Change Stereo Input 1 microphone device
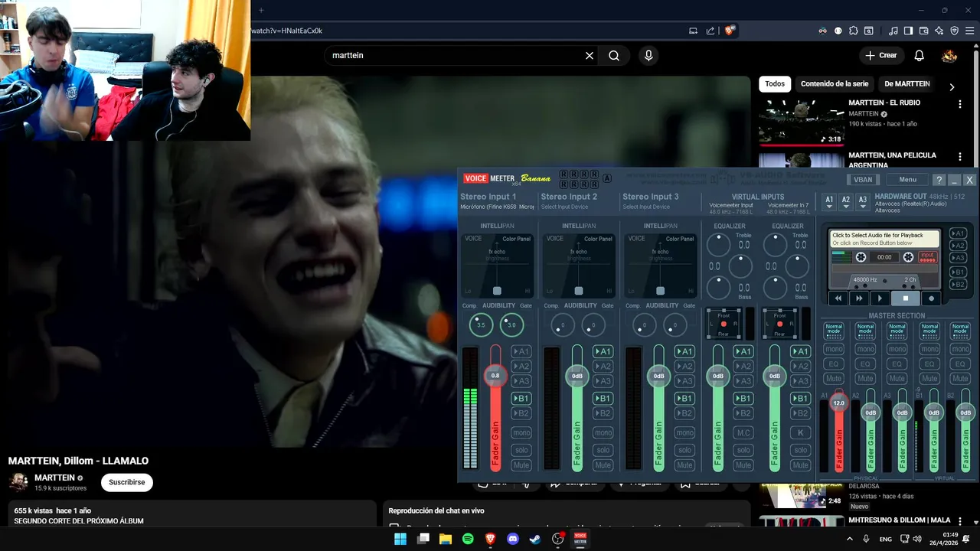The image size is (980, 551). tap(497, 207)
